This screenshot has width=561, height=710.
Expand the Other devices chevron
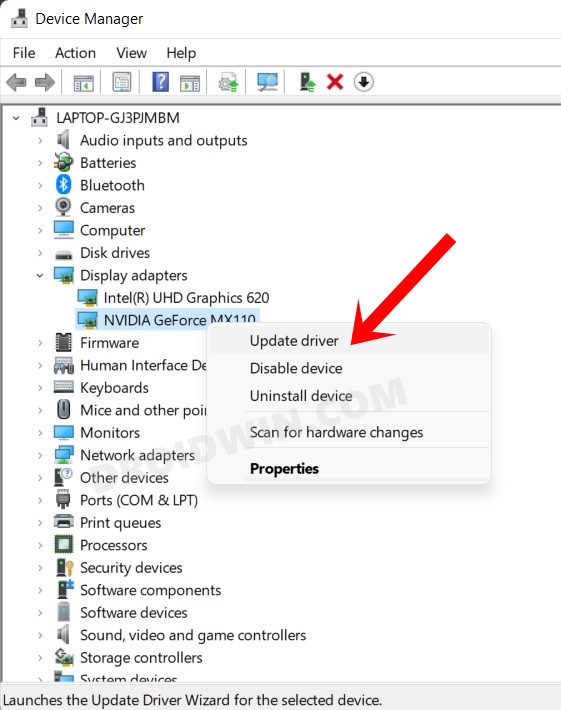(x=40, y=477)
